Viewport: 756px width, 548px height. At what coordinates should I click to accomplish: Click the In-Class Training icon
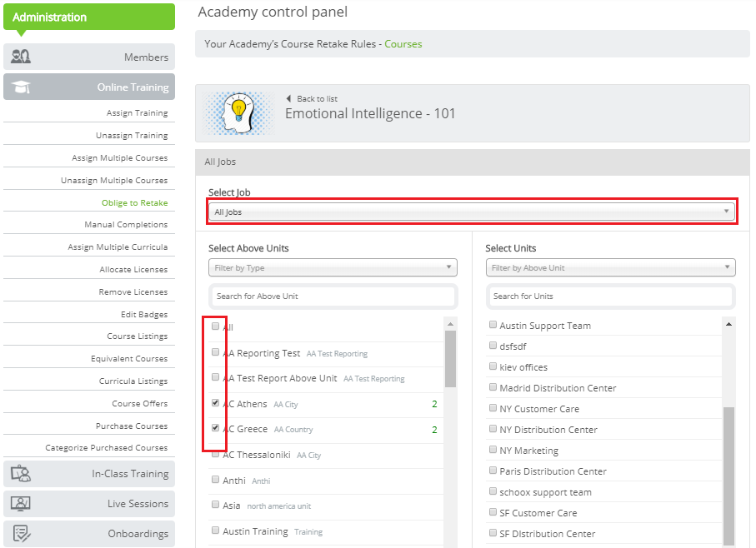point(21,473)
